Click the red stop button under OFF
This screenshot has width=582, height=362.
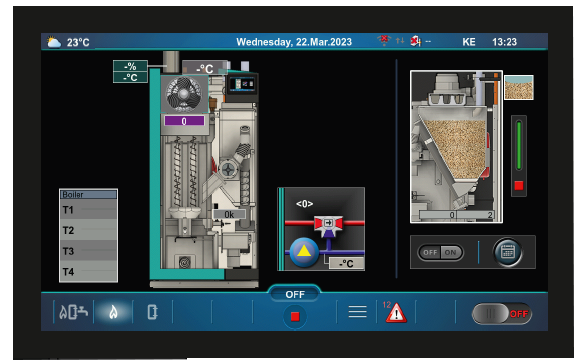(x=295, y=316)
